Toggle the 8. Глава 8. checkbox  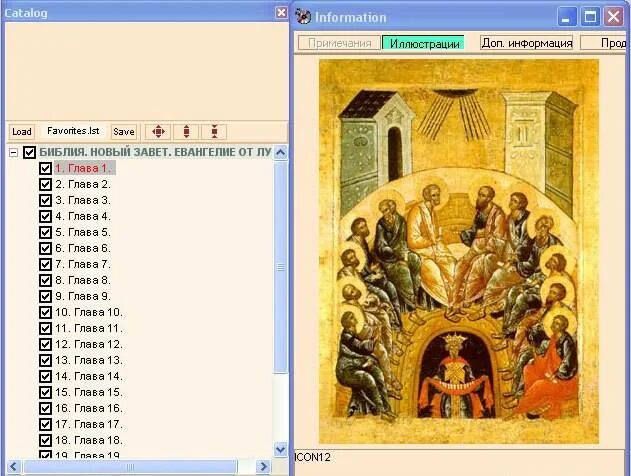coord(45,280)
